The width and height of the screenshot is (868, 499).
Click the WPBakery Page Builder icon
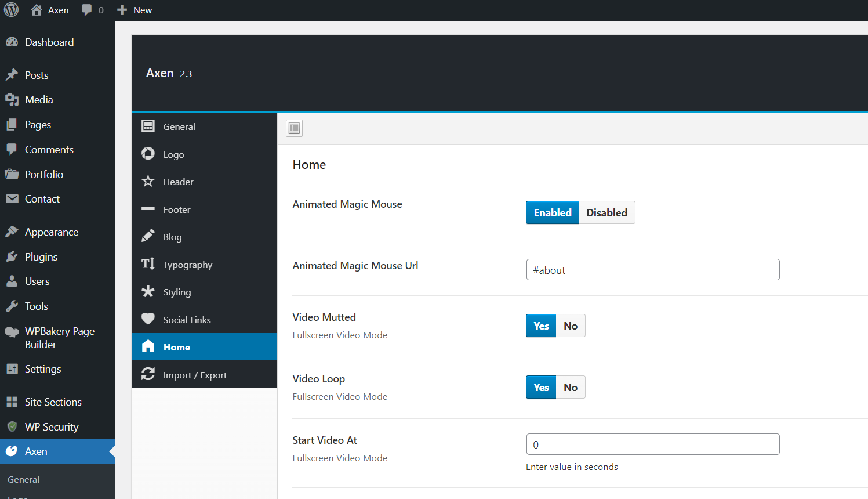(x=12, y=331)
